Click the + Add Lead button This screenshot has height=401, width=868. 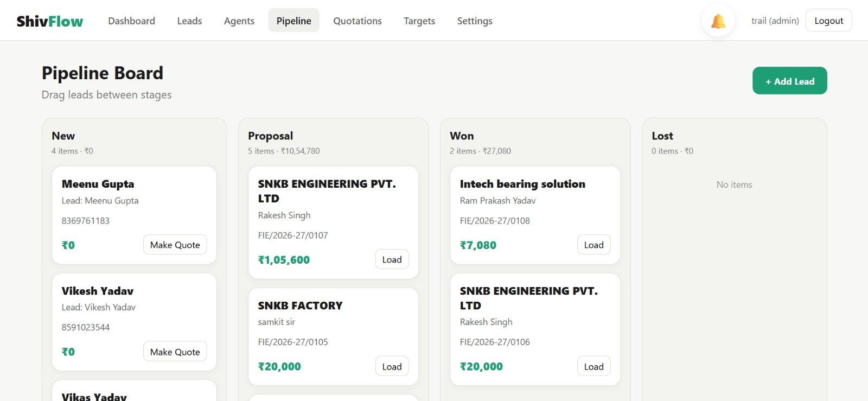789,81
